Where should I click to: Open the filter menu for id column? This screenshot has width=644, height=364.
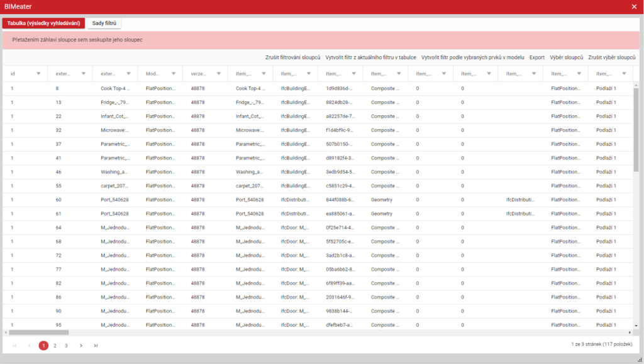coord(38,74)
